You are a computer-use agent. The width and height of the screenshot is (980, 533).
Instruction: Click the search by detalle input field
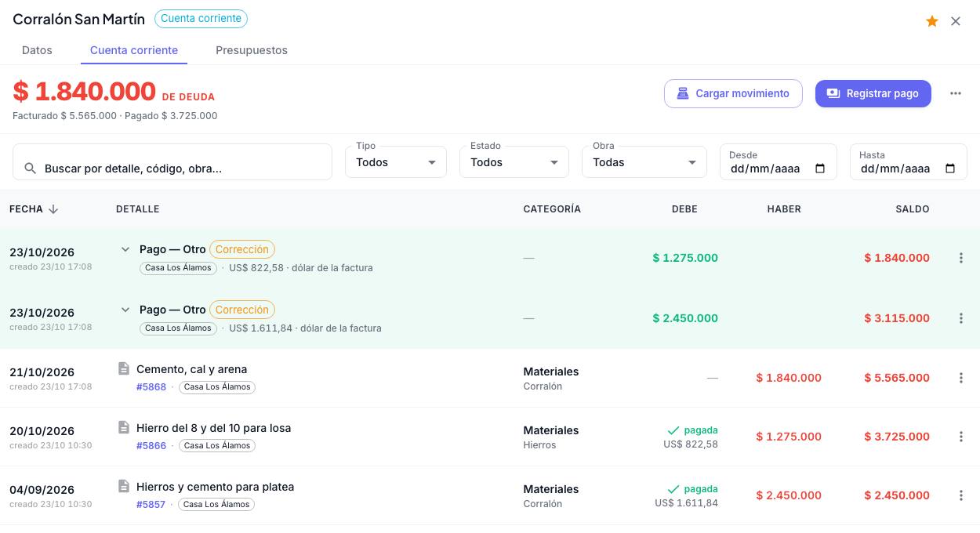(172, 161)
